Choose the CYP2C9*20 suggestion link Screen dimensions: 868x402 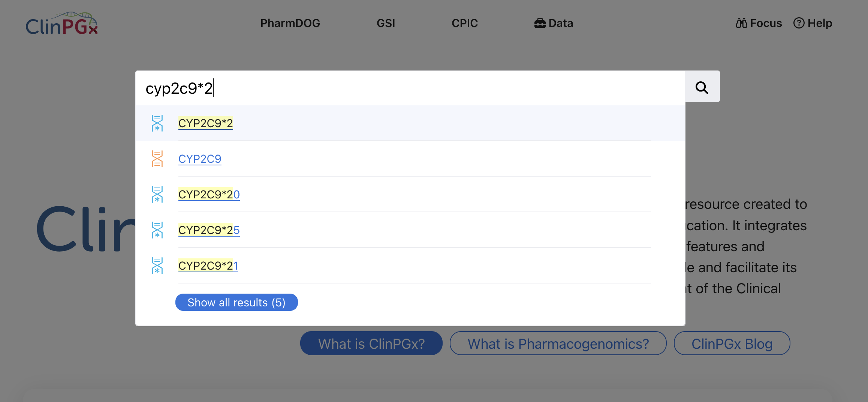[x=209, y=194]
